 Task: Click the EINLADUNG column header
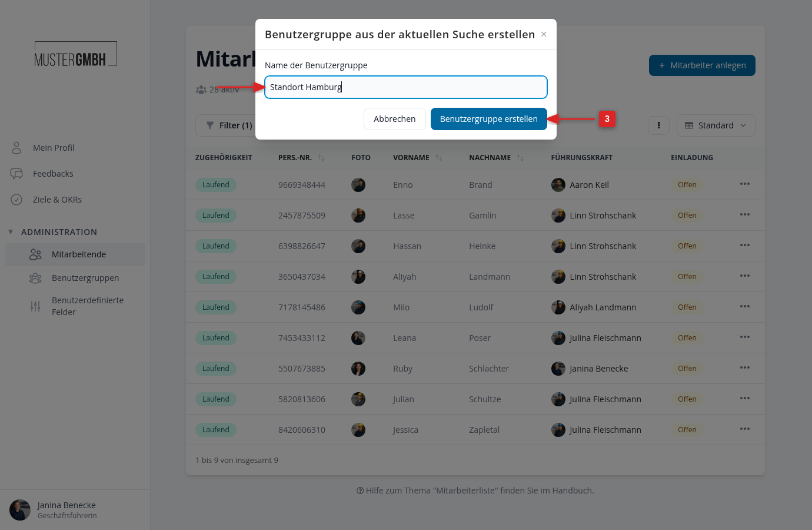[x=692, y=158]
